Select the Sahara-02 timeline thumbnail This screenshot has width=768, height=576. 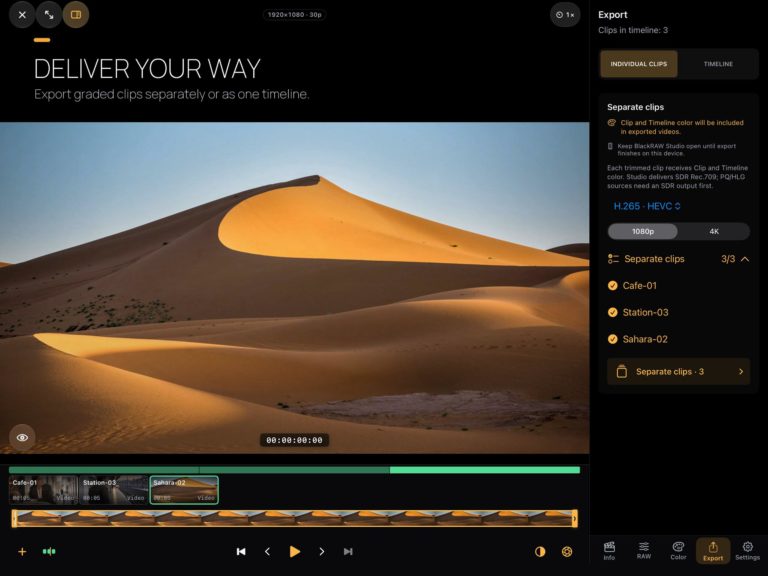[x=184, y=490]
